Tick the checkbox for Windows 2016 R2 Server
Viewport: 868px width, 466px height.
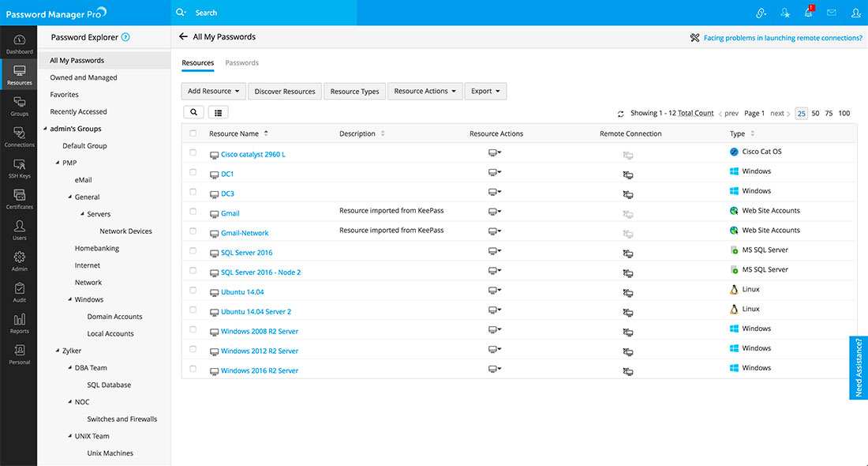tap(192, 370)
